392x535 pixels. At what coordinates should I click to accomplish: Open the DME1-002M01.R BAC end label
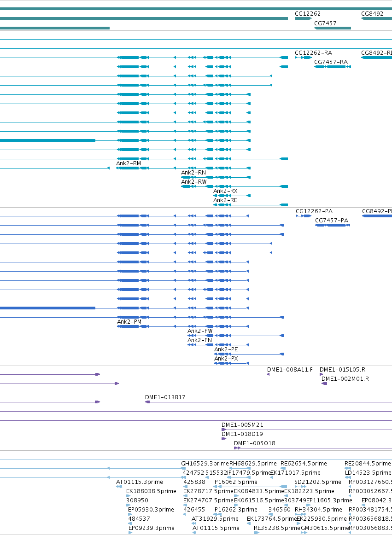pyautogui.click(x=345, y=379)
